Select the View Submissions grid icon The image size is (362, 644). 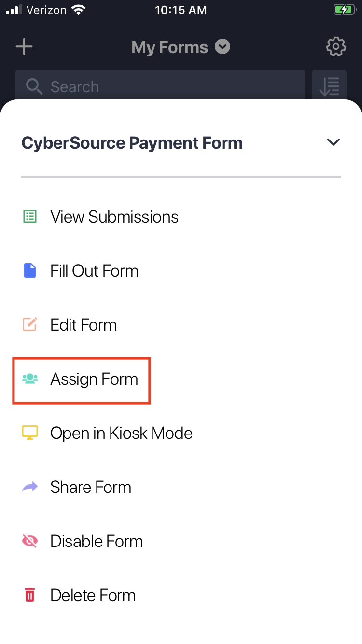pyautogui.click(x=30, y=217)
